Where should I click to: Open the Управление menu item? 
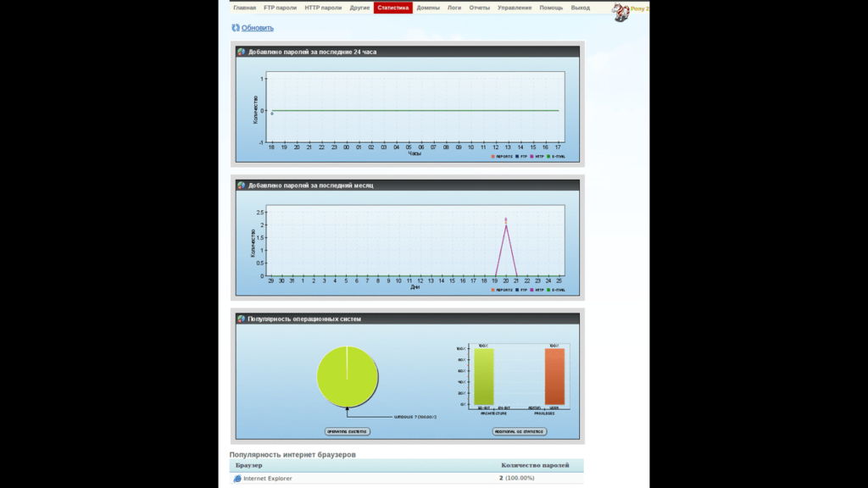point(515,8)
